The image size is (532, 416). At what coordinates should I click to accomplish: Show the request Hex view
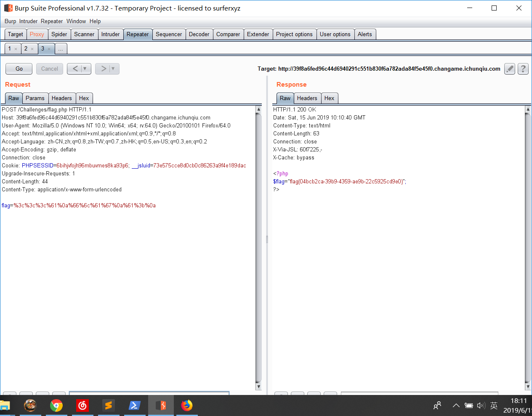[84, 98]
